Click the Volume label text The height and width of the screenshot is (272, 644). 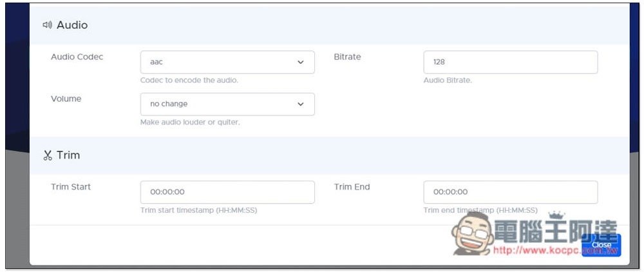click(66, 99)
